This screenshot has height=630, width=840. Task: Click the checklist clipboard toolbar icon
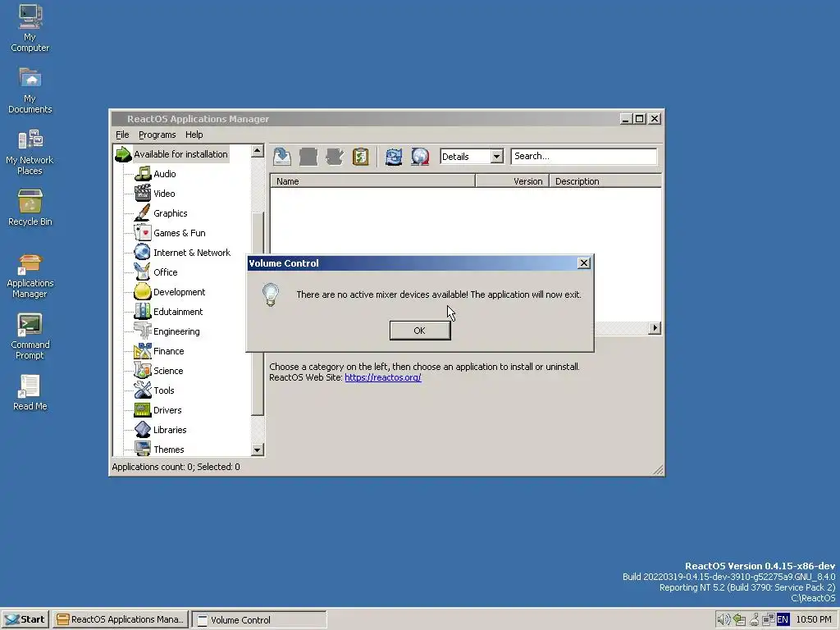(x=361, y=157)
